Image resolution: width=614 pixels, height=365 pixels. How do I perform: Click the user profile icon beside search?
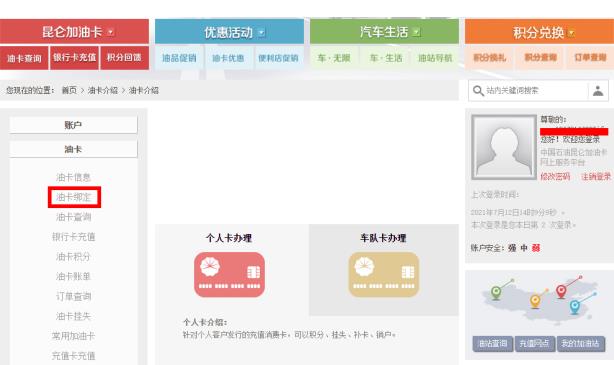coord(598,90)
